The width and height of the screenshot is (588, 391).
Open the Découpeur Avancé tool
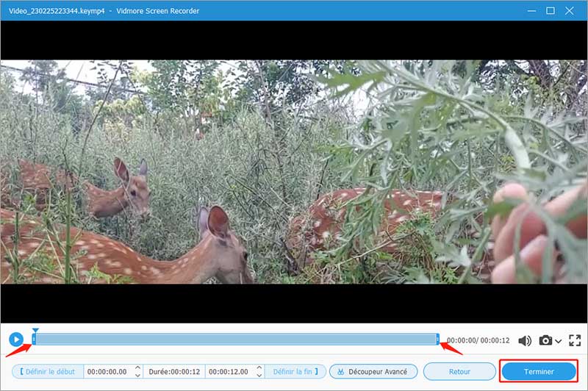pos(373,372)
